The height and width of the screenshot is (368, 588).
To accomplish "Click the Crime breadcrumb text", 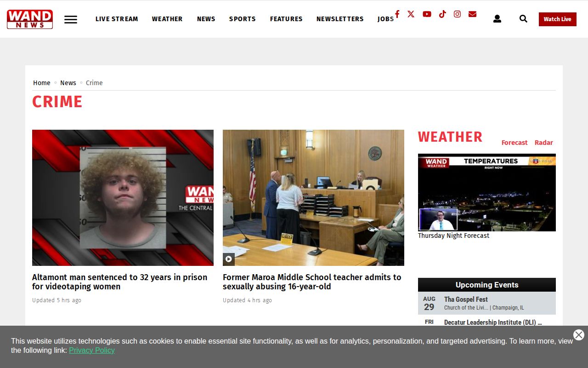I will (x=94, y=83).
